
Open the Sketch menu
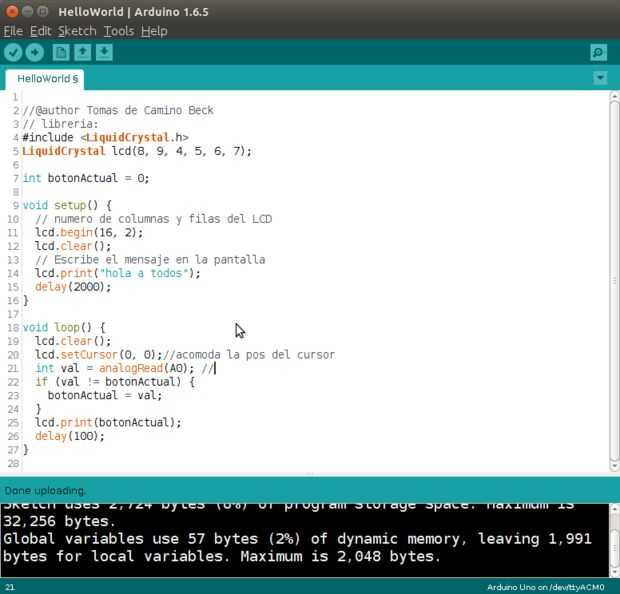coord(77,31)
